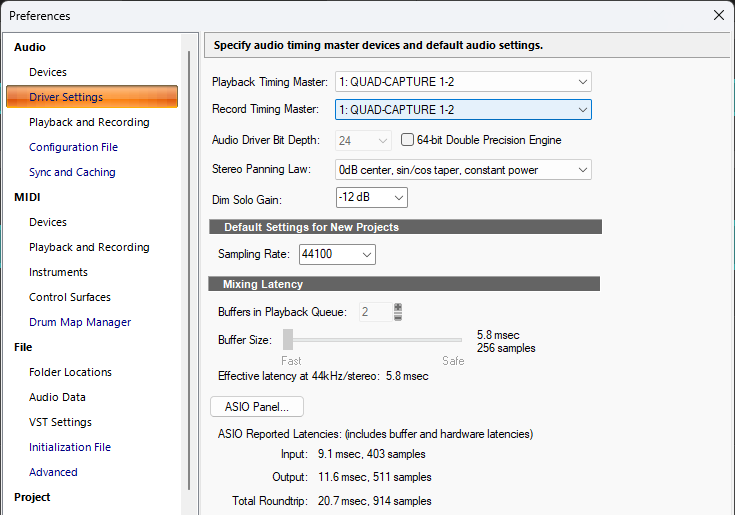This screenshot has width=735, height=515.
Task: Click Buffers in Playback Queue field
Action: (376, 312)
